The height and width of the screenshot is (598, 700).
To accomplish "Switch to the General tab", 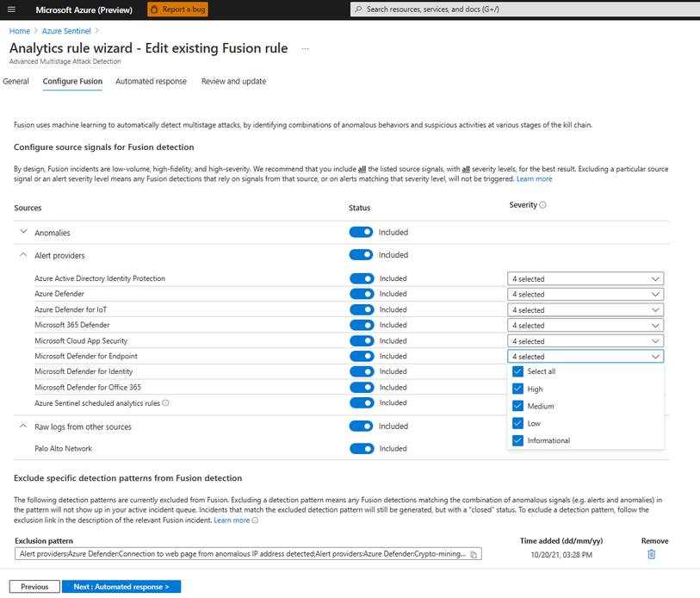I will coord(15,81).
